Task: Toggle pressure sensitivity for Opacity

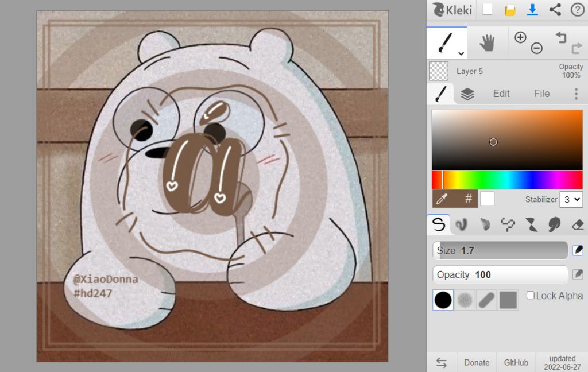Action: coord(578,274)
